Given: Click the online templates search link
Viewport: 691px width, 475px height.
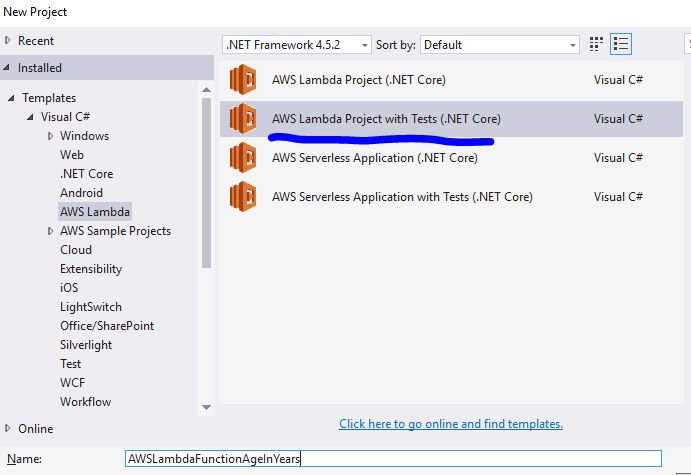Looking at the screenshot, I should (x=451, y=424).
